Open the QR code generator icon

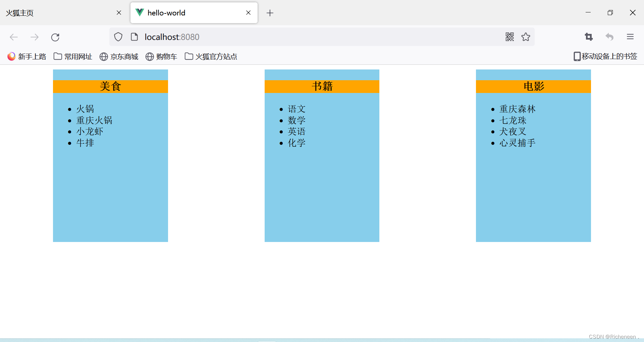509,37
